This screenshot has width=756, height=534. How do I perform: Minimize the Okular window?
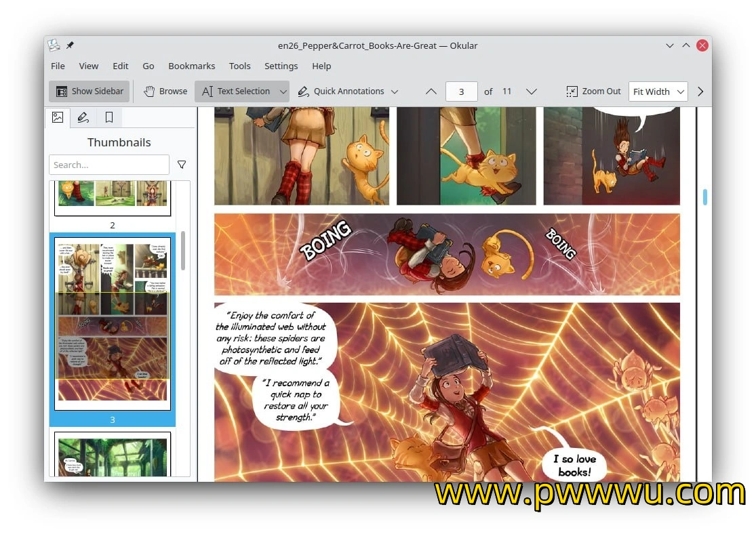pyautogui.click(x=670, y=45)
